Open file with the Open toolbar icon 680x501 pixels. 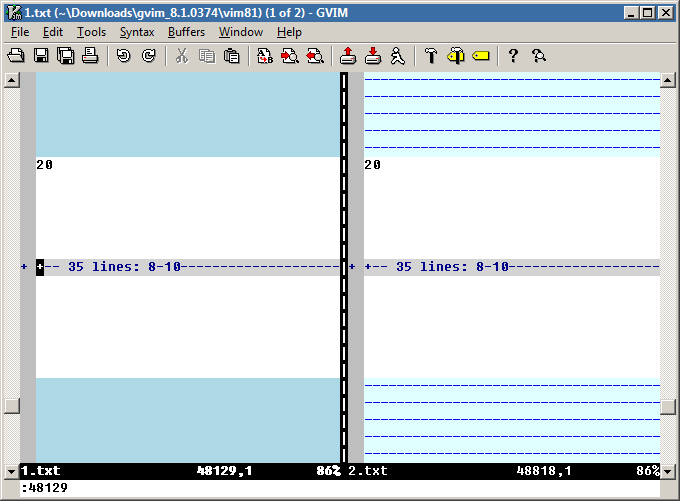coord(16,56)
